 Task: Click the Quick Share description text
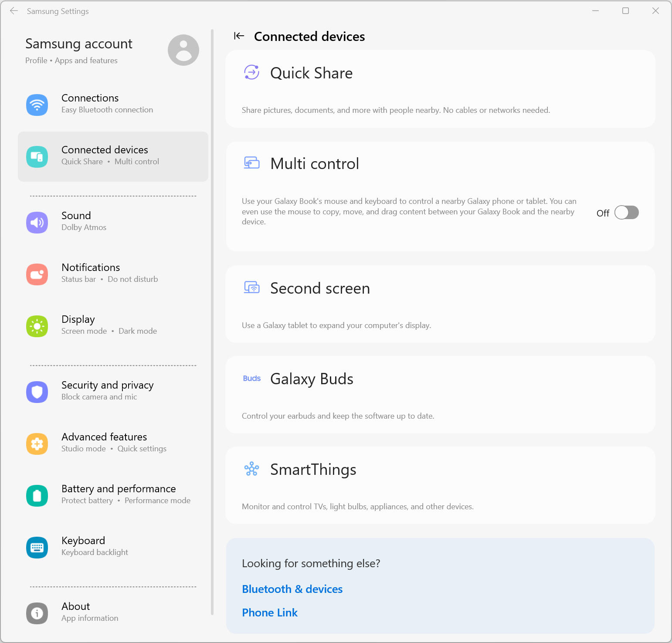396,110
